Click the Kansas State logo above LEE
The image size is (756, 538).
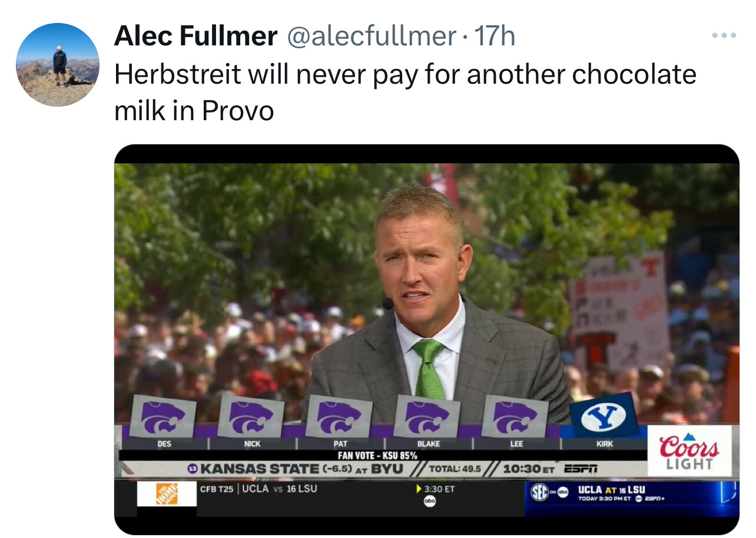pos(515,416)
